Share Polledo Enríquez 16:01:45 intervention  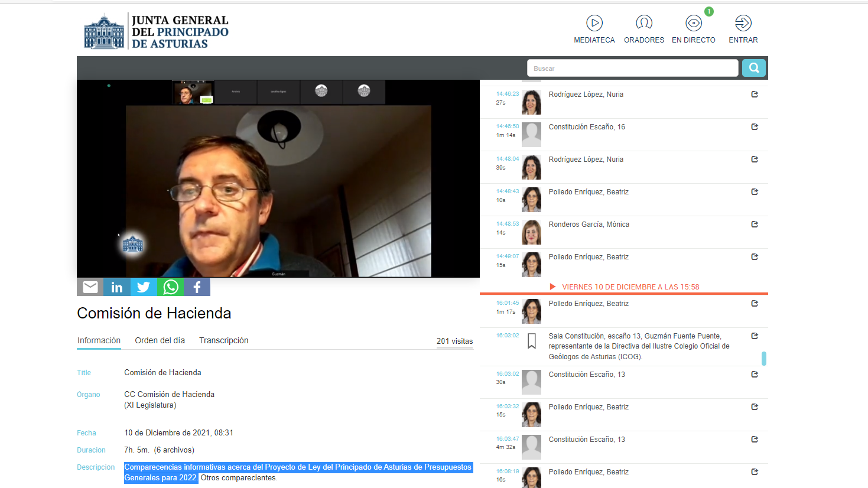[x=755, y=304]
